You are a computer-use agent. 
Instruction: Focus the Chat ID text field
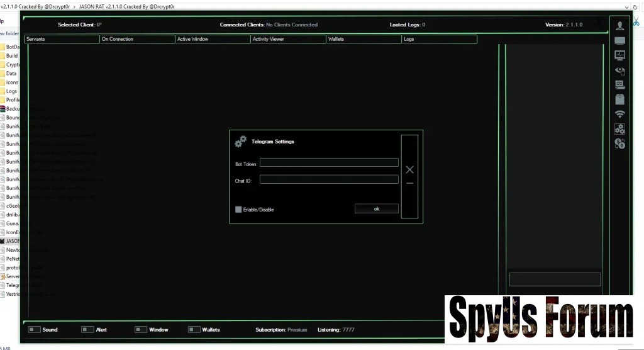click(x=329, y=179)
